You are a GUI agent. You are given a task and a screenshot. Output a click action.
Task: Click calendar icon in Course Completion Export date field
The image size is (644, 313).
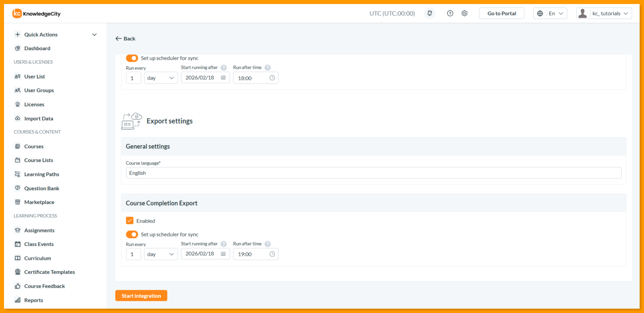coord(223,254)
